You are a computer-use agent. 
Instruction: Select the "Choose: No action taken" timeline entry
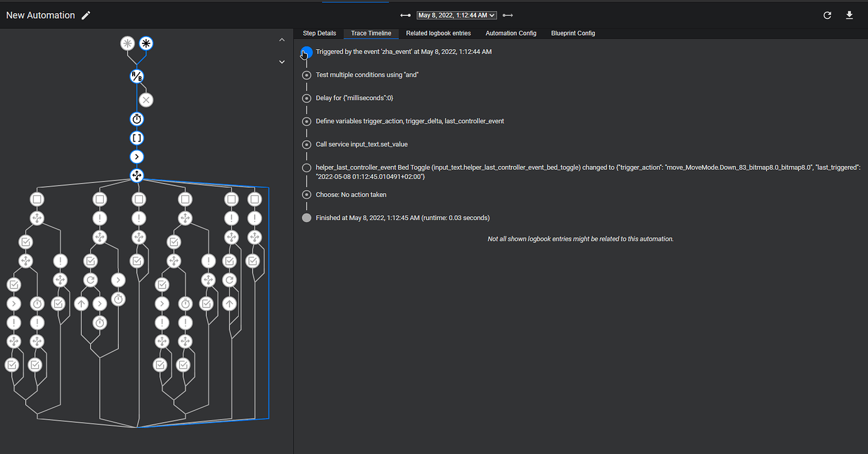(x=351, y=194)
